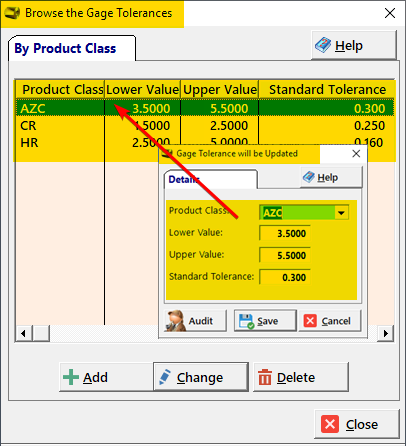The width and height of the screenshot is (406, 446).
Task: Click the title bar icon of the Browse window
Action: coord(12,13)
